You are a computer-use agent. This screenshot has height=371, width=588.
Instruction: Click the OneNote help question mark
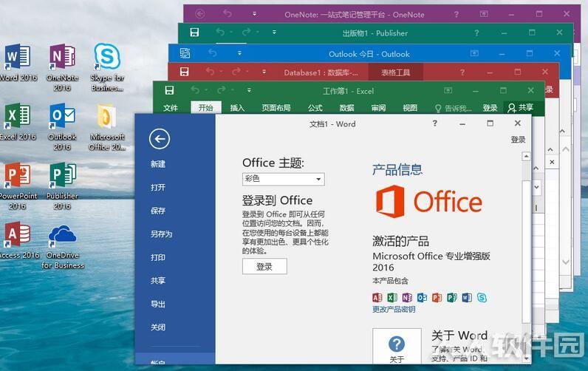(456, 14)
